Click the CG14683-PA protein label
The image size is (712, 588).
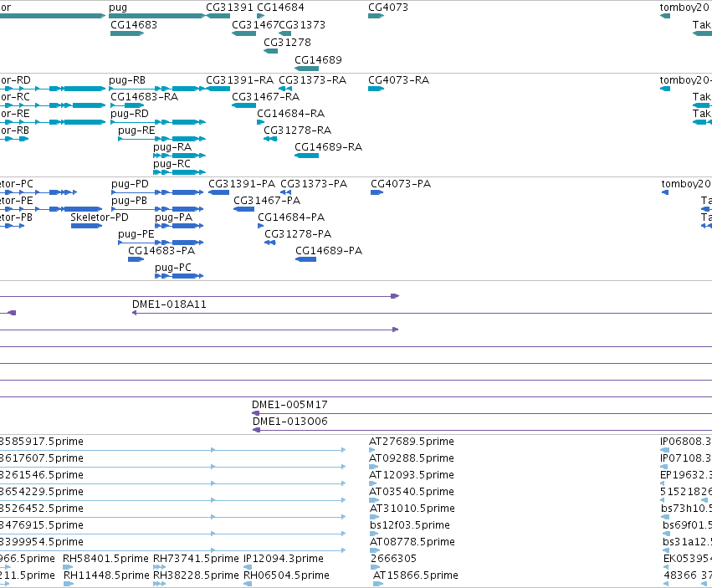pos(161,252)
